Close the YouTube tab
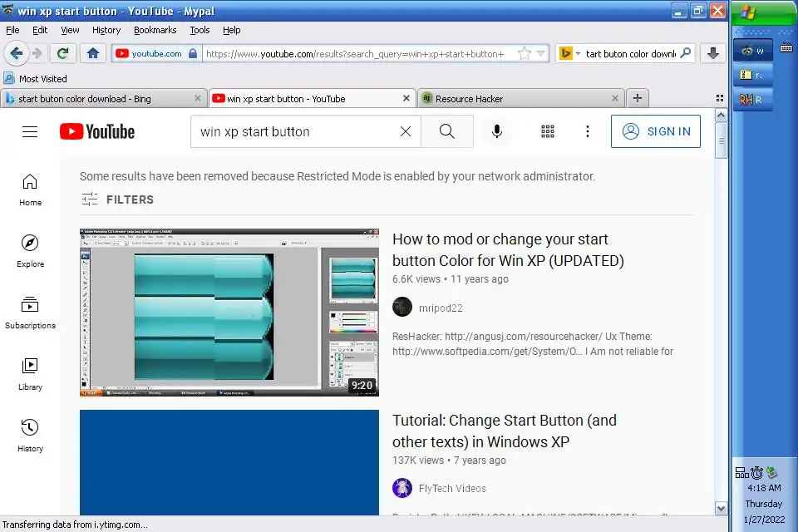Image resolution: width=798 pixels, height=532 pixels. [x=406, y=98]
